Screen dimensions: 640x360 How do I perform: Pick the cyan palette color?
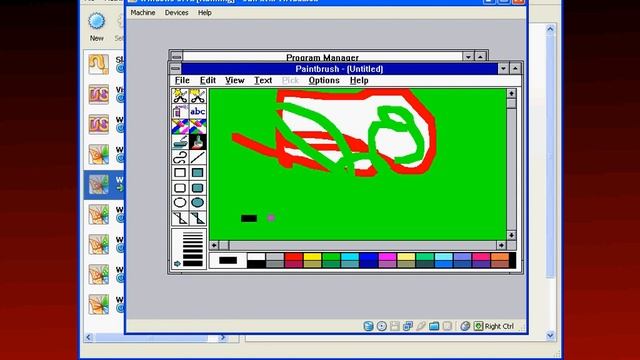350,257
